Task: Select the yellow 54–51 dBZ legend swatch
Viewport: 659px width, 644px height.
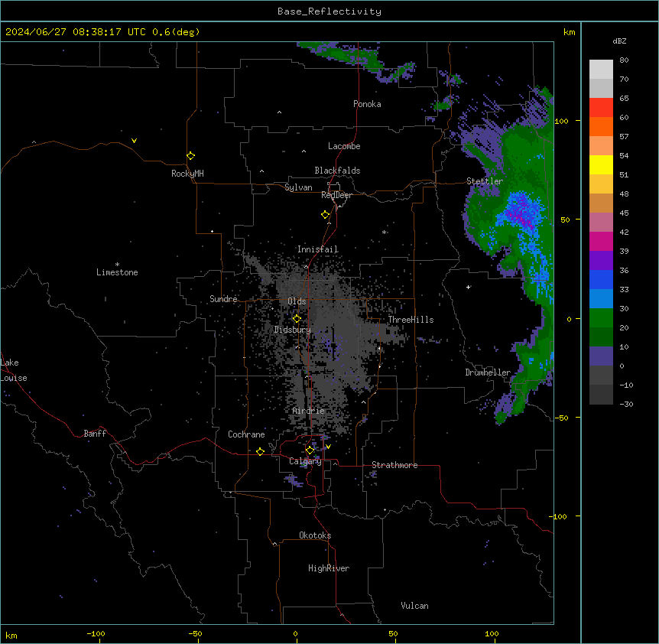Action: point(601,164)
